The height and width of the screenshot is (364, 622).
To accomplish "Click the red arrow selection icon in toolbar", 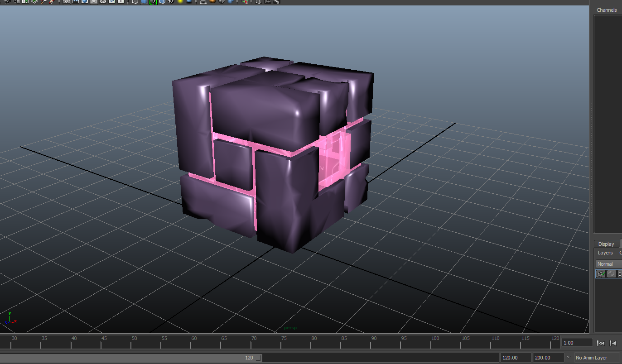I will coord(245,1).
